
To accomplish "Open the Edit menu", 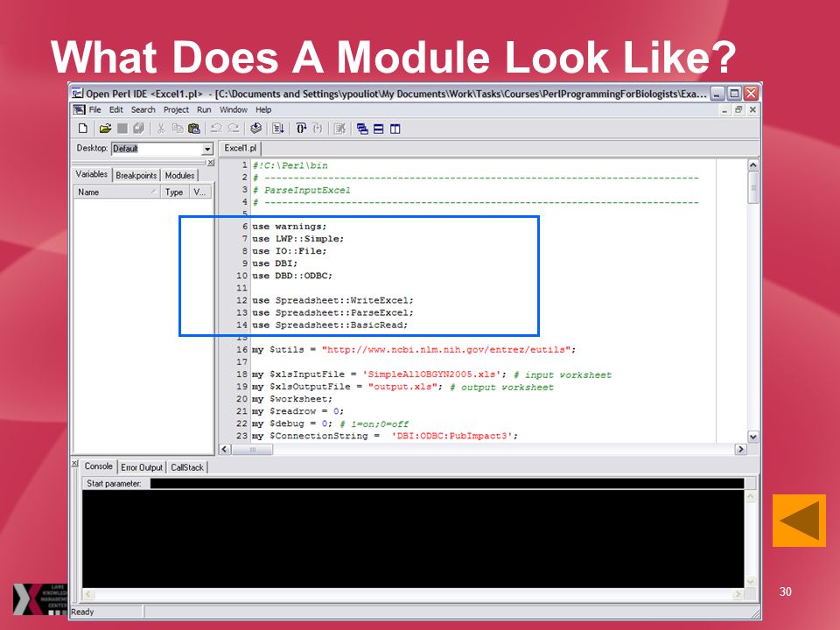I will (x=116, y=110).
